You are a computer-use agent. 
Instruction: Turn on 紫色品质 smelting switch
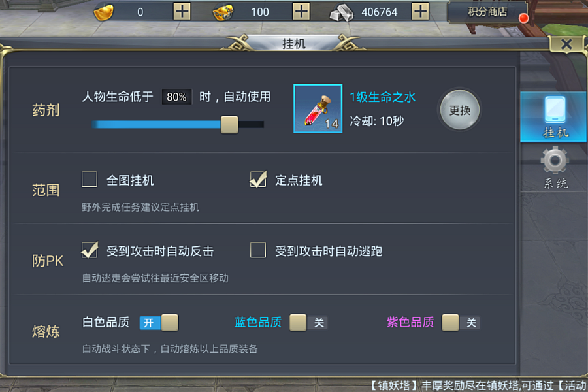(x=461, y=323)
